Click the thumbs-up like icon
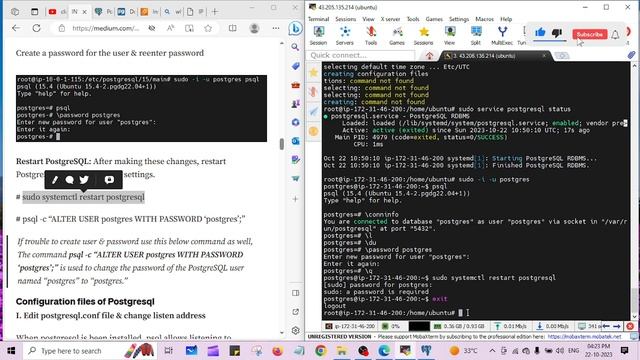 point(540,33)
